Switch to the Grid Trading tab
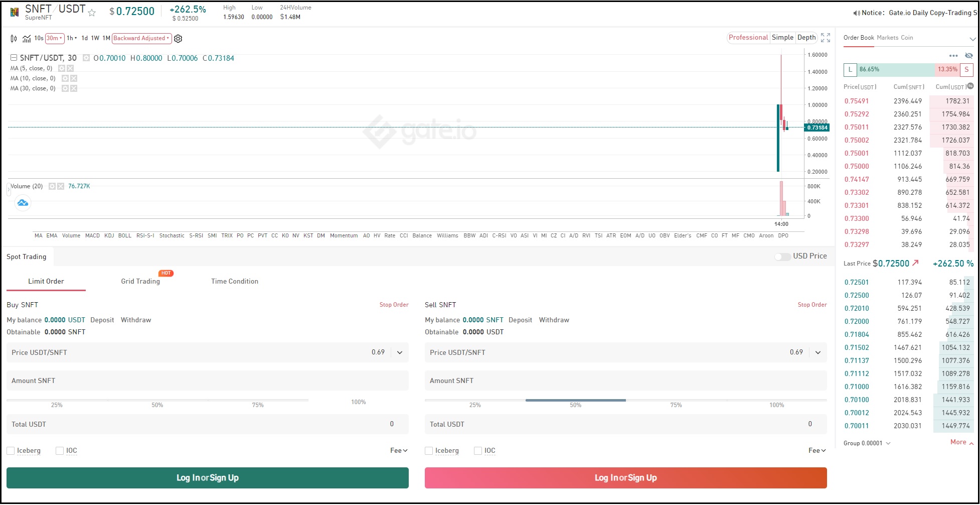The image size is (980, 505). pyautogui.click(x=140, y=282)
